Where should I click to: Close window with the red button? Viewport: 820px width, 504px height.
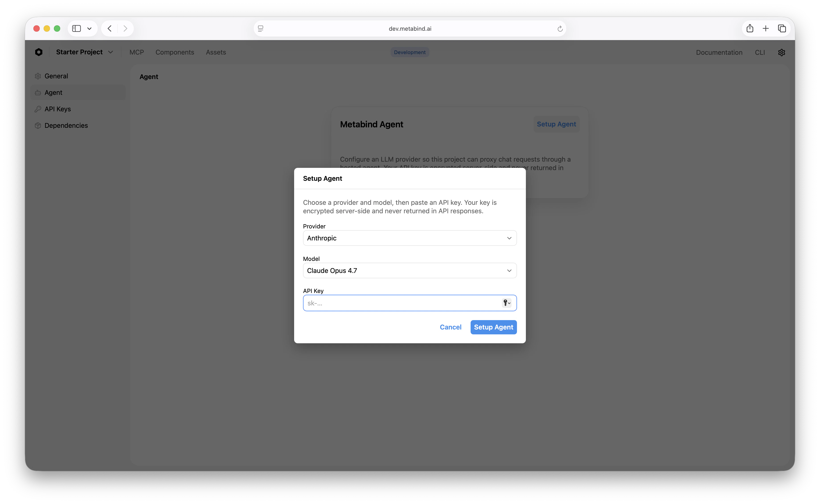pos(37,29)
